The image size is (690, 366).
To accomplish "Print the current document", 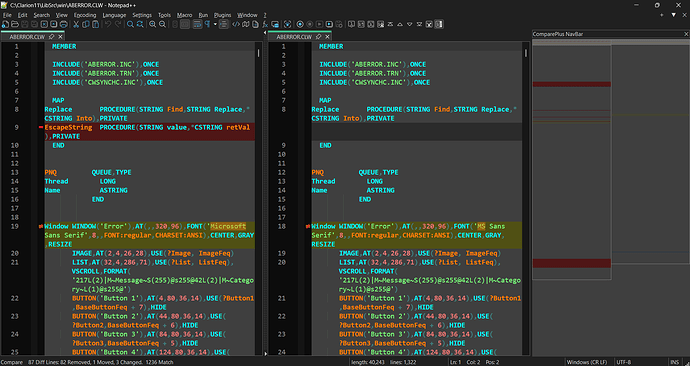I will [63, 24].
